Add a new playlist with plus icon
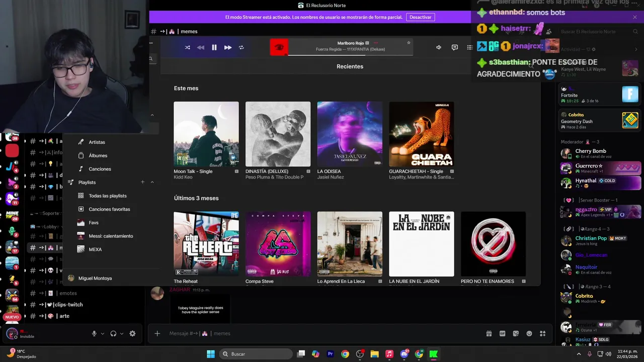 coord(143,182)
